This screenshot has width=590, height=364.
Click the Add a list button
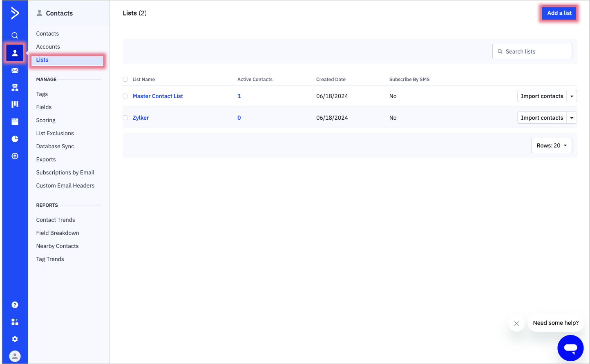pos(559,13)
